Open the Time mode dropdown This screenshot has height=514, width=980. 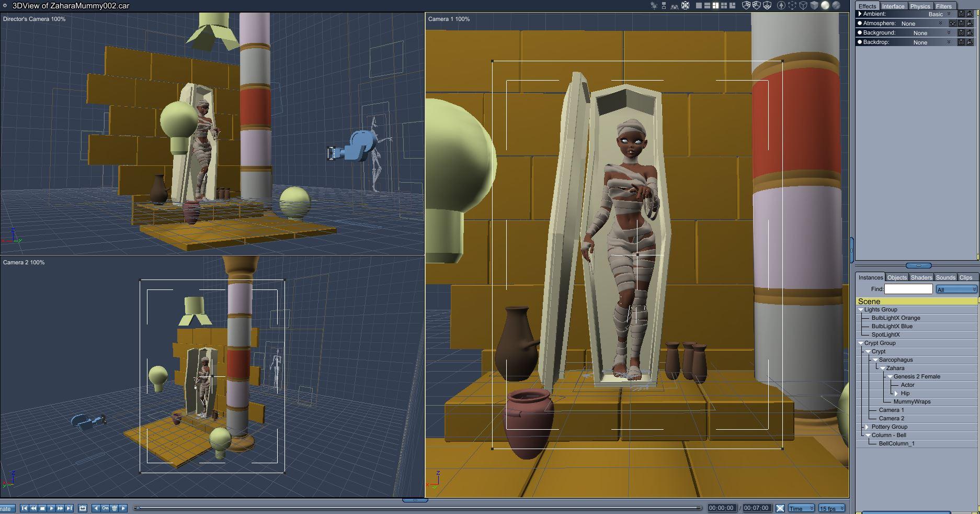click(x=801, y=508)
